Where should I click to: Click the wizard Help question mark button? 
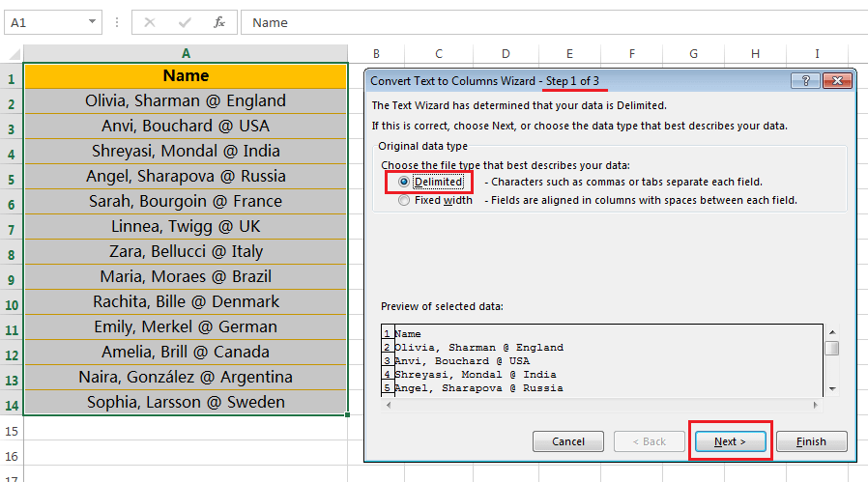(805, 81)
